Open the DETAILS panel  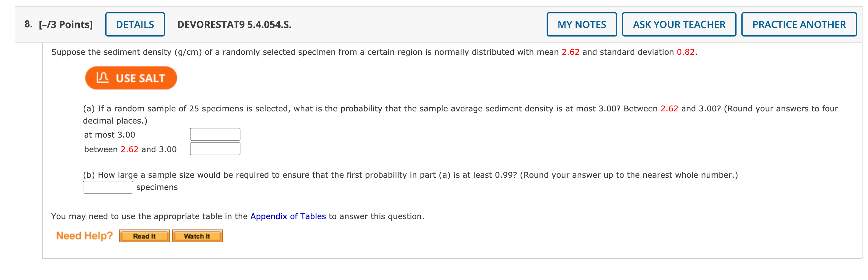click(x=135, y=24)
